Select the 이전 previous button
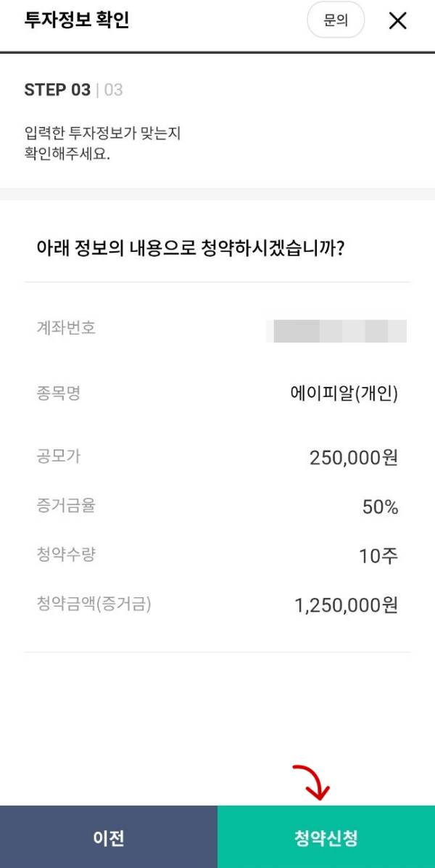This screenshot has width=435, height=868. pyautogui.click(x=109, y=836)
